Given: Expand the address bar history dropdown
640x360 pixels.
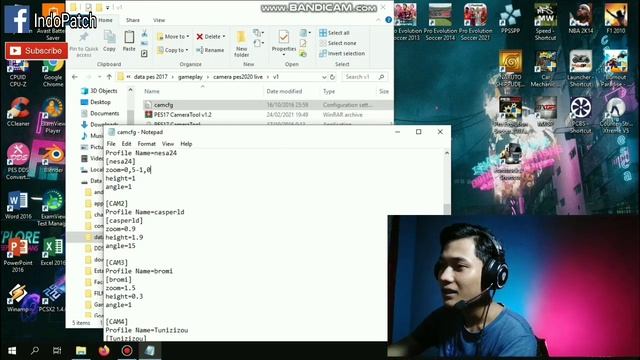Looking at the screenshot, I should (x=324, y=77).
